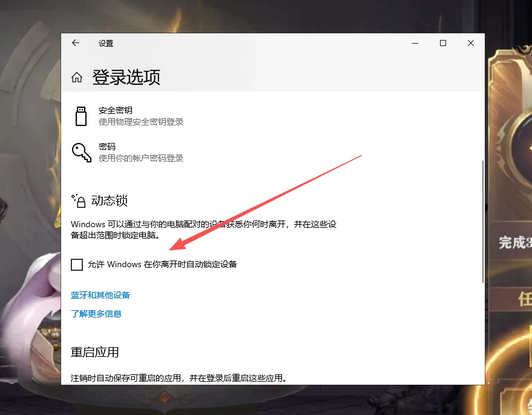The image size is (532, 415).
Task: Click the description starting 注销时自动保存可重启的应用
Action: [179, 378]
